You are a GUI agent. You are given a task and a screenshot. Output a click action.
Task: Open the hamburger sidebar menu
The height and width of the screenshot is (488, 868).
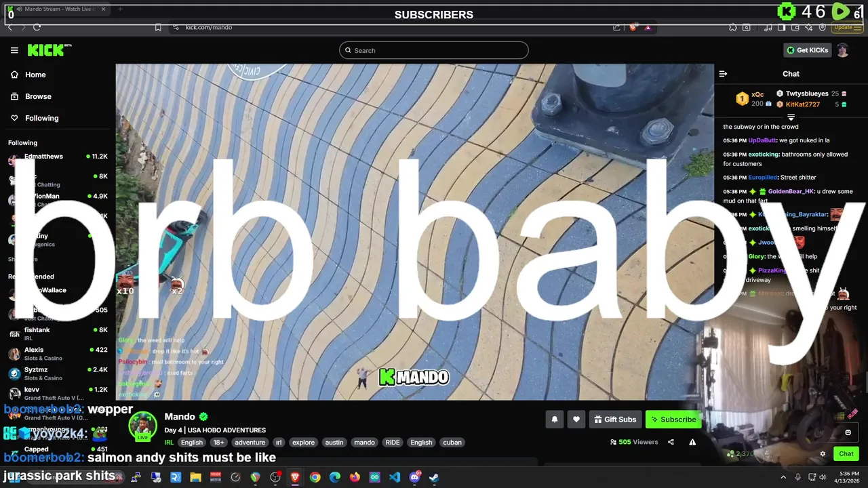14,50
